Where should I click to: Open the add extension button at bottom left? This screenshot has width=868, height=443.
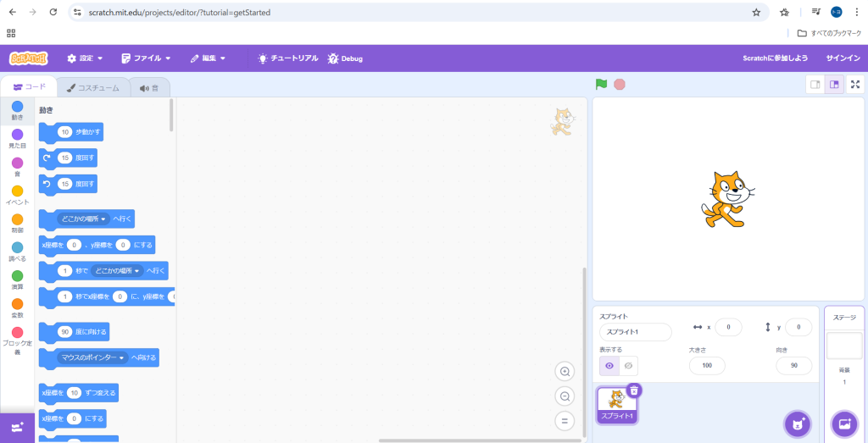point(17,428)
